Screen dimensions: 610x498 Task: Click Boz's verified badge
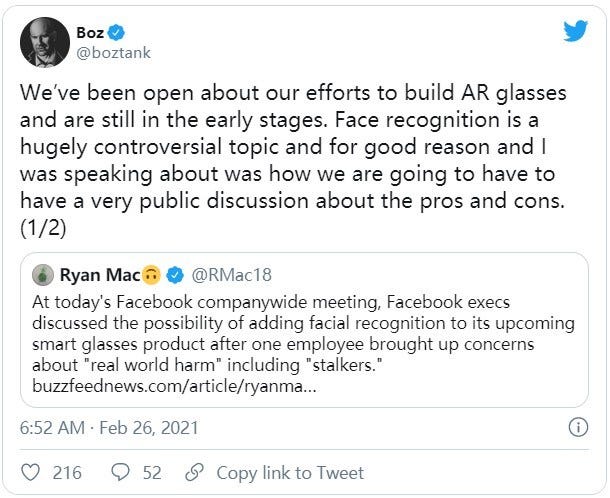[x=114, y=33]
